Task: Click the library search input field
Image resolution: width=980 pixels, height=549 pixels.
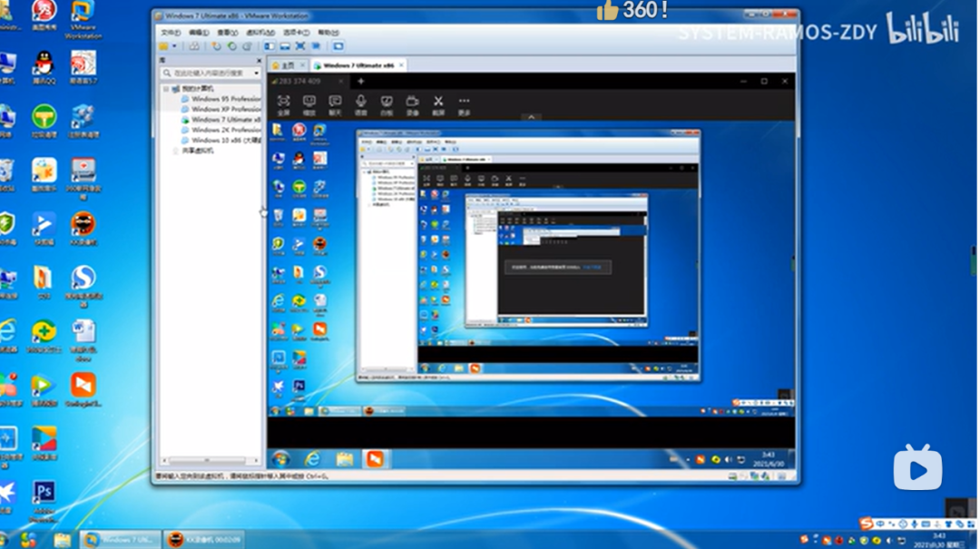Action: [x=211, y=74]
